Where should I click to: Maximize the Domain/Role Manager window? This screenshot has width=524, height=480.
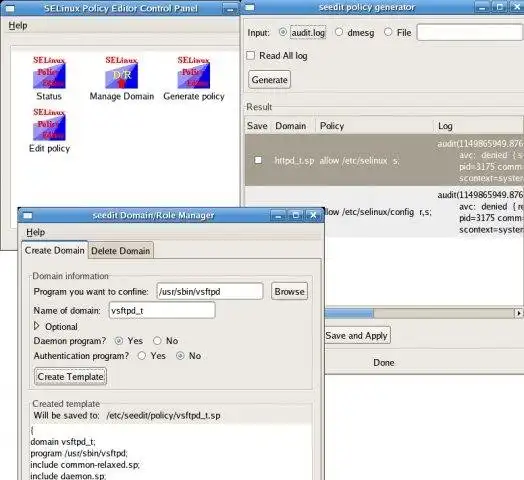[x=295, y=216]
